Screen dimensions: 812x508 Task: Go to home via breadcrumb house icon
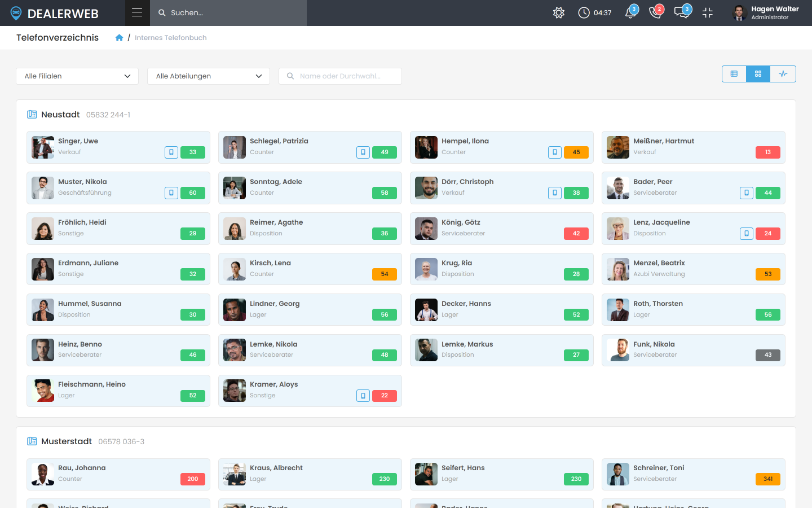tap(119, 38)
